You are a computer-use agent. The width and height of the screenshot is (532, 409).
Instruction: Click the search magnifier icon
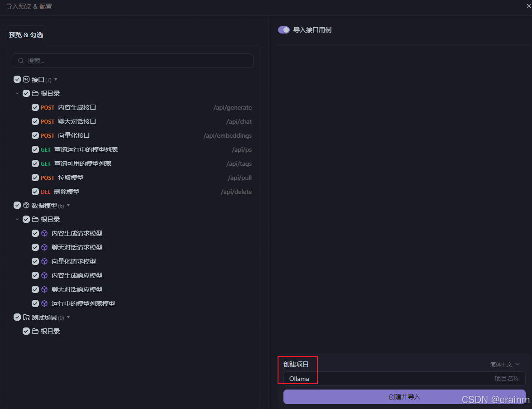coord(21,61)
